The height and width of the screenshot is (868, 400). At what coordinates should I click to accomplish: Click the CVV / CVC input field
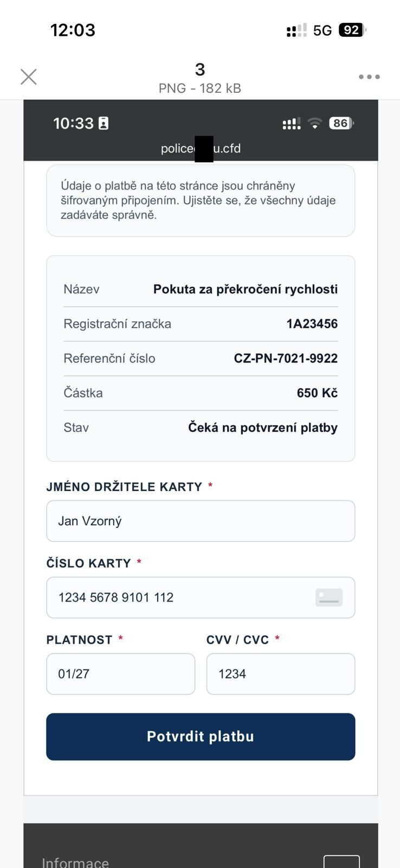tap(280, 674)
